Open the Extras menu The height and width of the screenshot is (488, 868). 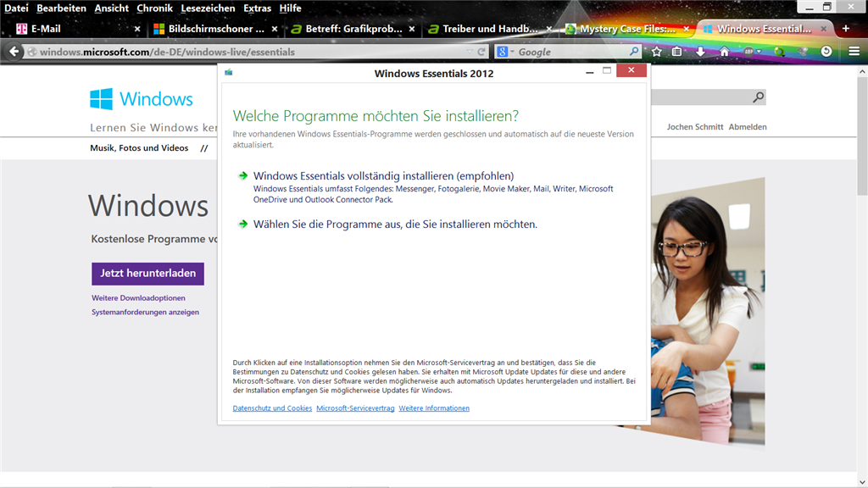[x=258, y=8]
